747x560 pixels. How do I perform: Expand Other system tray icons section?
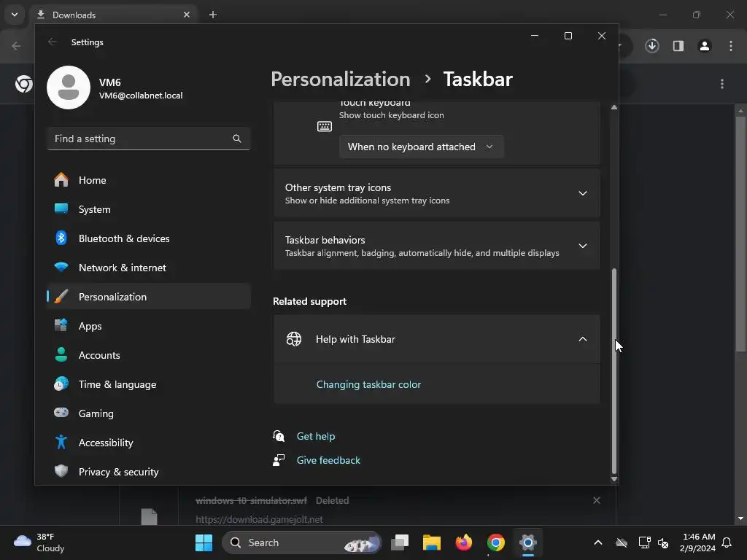436,193
